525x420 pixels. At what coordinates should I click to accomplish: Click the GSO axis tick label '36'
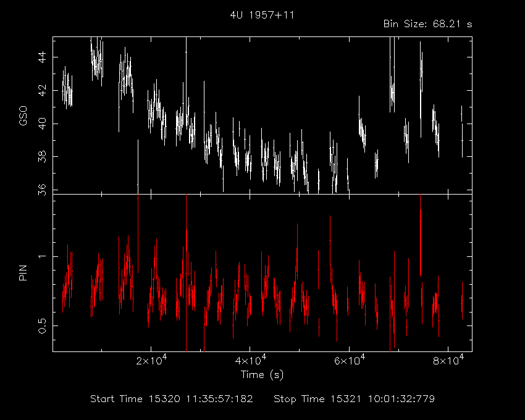(42, 189)
